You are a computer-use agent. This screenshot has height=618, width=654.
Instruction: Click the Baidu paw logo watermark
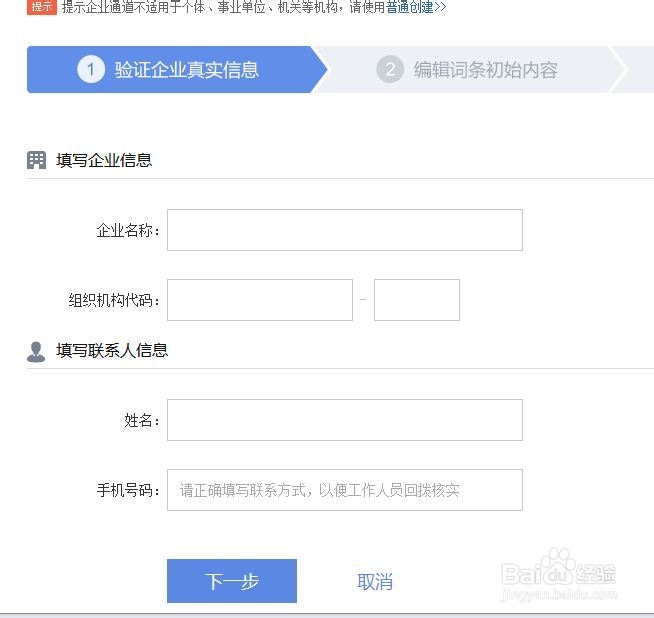click(557, 569)
